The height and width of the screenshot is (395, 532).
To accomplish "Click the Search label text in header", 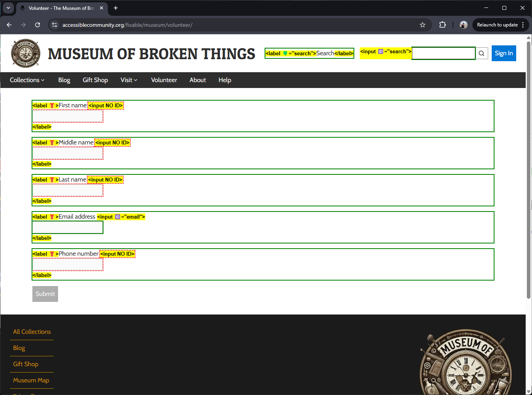I will (x=325, y=53).
